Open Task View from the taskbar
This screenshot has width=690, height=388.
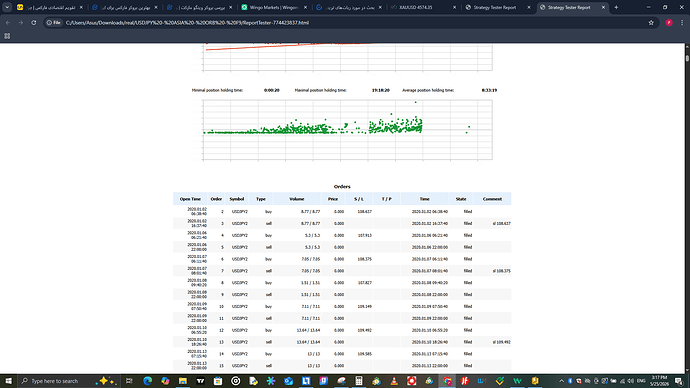tap(129, 381)
